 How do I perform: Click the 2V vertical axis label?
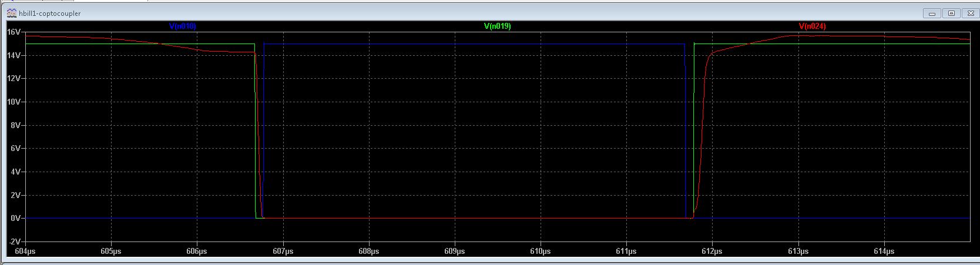pos(16,194)
